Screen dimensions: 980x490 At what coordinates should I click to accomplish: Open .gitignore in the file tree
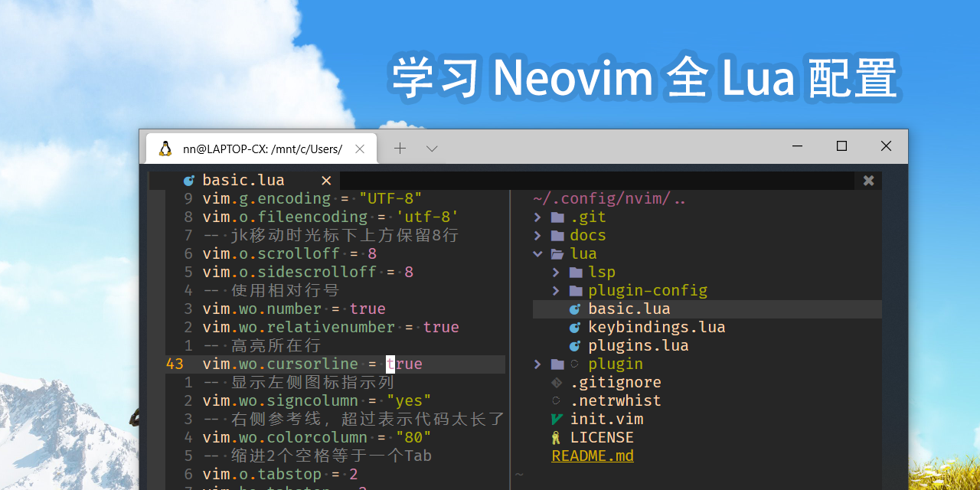click(616, 383)
